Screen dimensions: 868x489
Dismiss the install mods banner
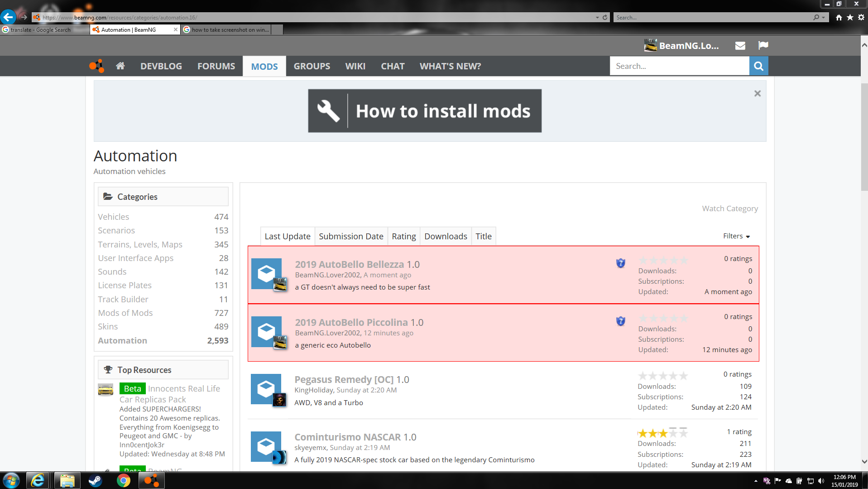click(757, 93)
